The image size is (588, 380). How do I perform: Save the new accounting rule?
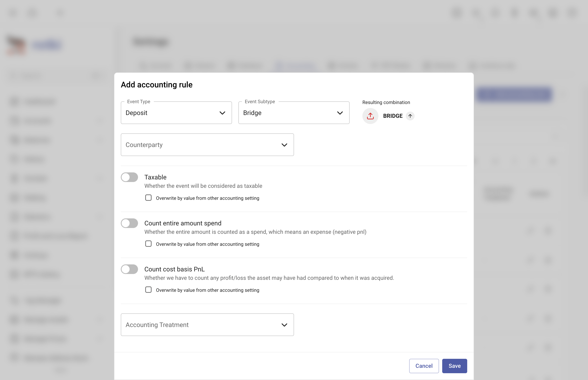(x=455, y=366)
